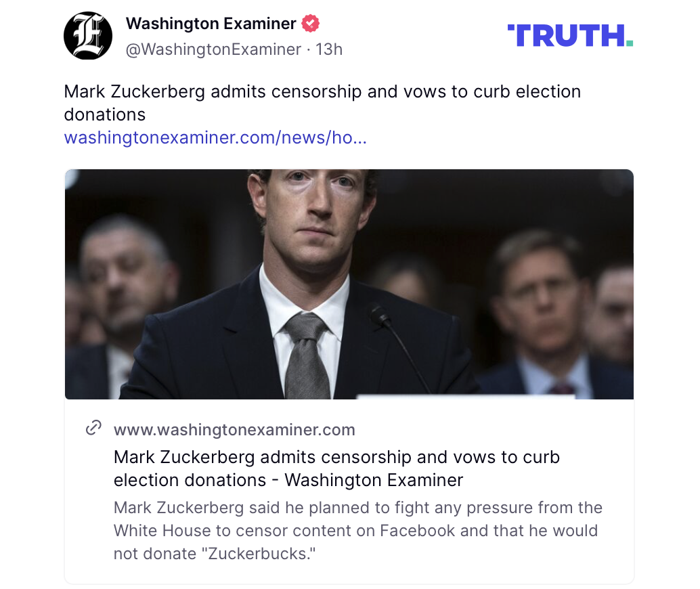The image size is (700, 589).
Task: Click the green dot in TRUTH logo
Action: (x=630, y=43)
